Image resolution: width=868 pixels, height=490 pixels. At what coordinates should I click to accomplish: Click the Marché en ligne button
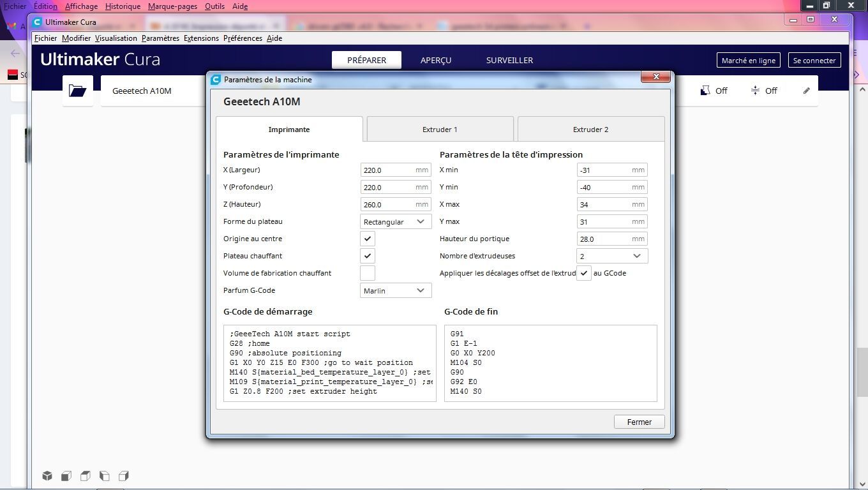pos(749,61)
